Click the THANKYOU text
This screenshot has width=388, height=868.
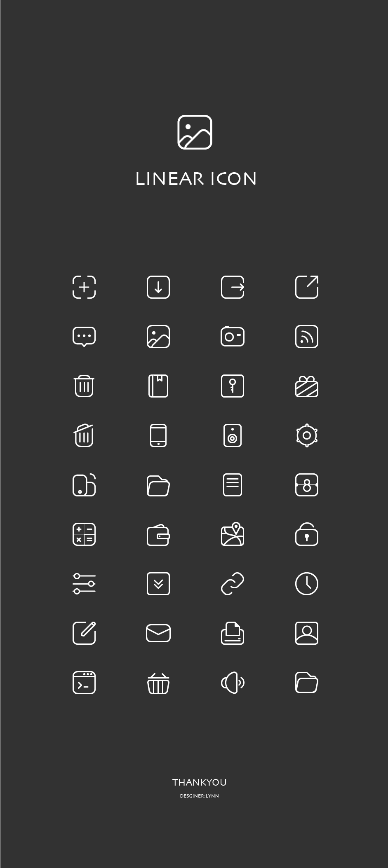[200, 782]
